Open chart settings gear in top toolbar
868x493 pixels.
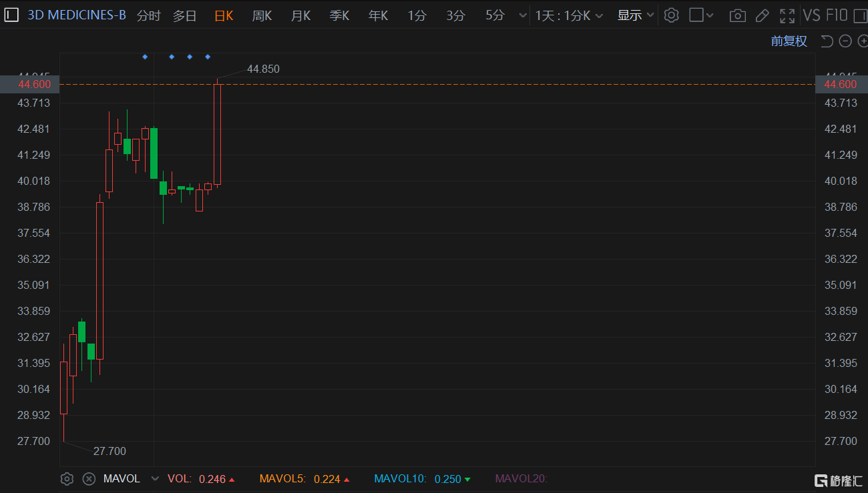[x=672, y=15]
